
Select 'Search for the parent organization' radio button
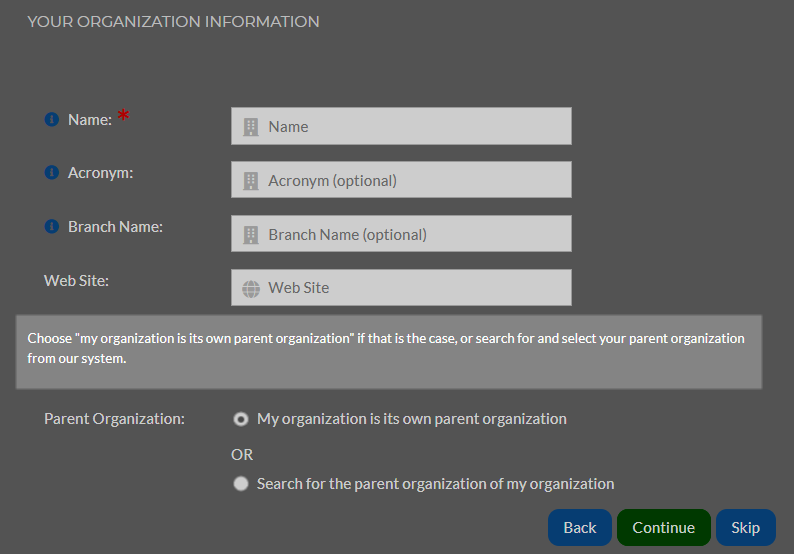pos(241,484)
